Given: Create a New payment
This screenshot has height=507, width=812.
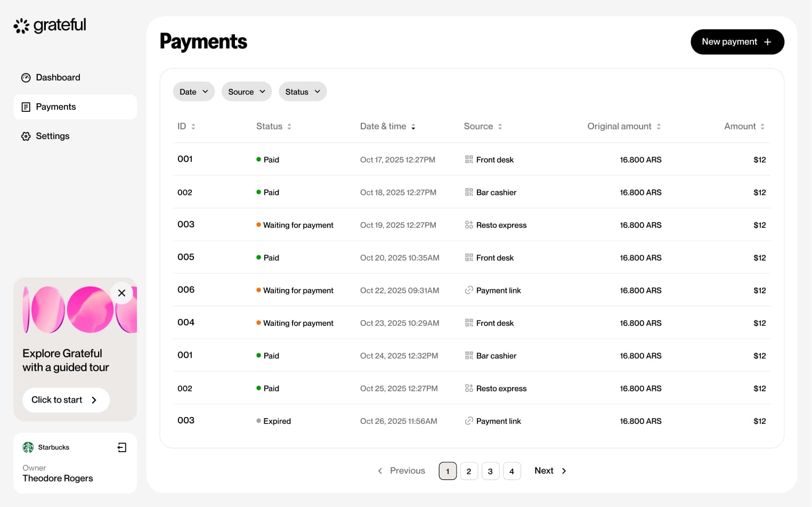Looking at the screenshot, I should point(737,42).
